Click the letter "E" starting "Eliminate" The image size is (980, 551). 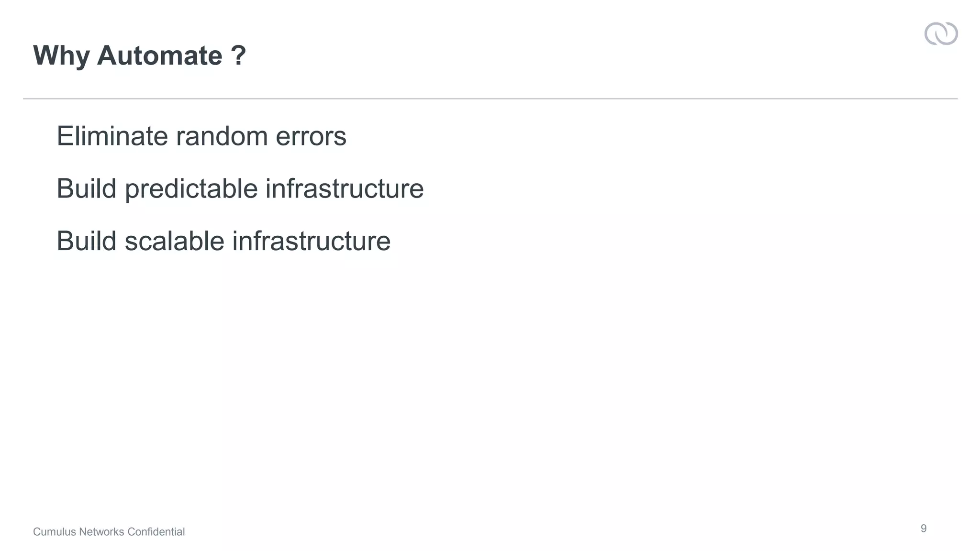click(64, 136)
